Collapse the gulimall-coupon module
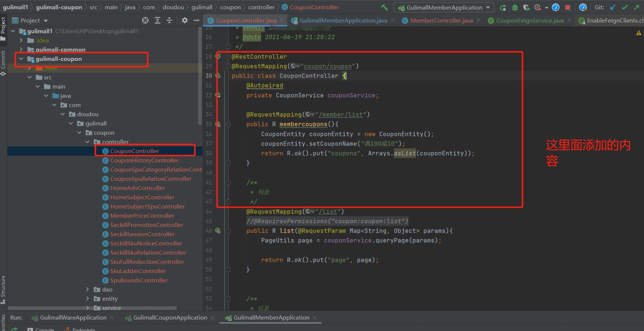Screen dimensions: 644x331 tap(21, 59)
